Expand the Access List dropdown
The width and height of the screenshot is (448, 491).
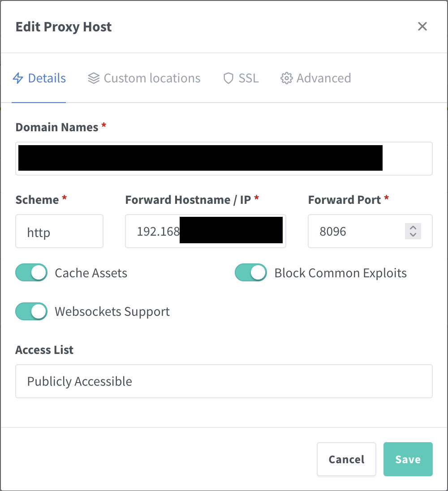(x=224, y=381)
